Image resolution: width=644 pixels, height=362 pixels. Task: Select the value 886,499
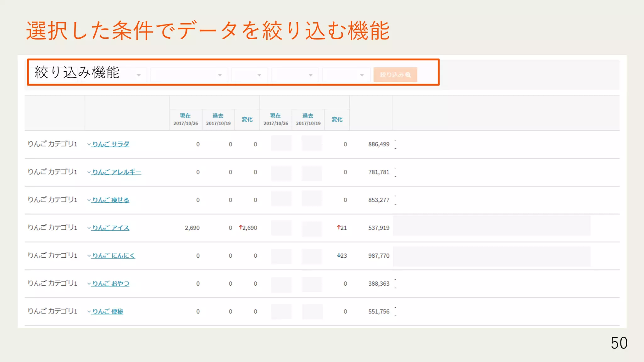pos(379,144)
